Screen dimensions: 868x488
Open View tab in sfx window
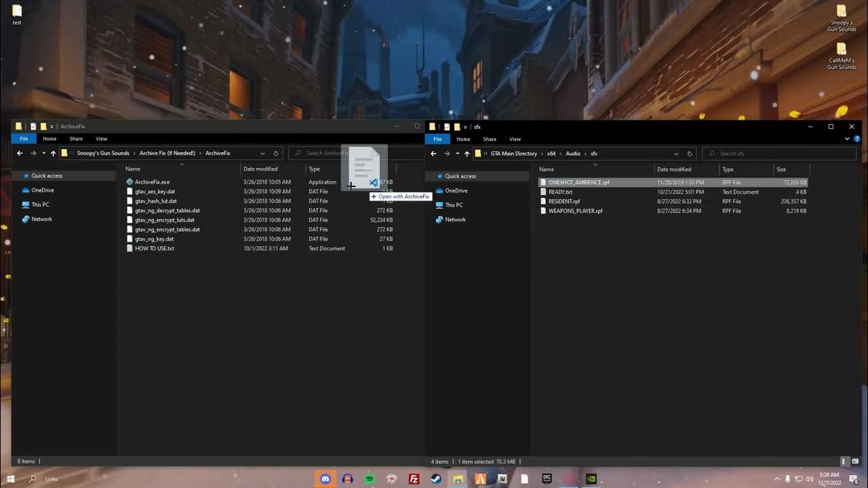515,139
